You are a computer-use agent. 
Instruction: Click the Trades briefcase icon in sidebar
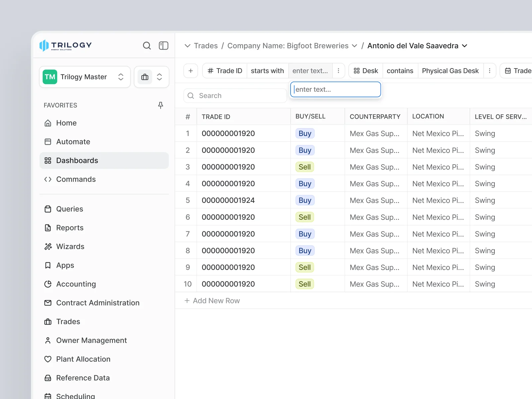[x=48, y=322]
